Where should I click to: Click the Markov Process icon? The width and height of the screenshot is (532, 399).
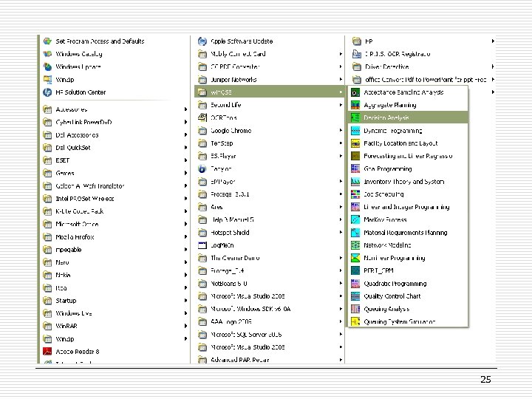356,219
